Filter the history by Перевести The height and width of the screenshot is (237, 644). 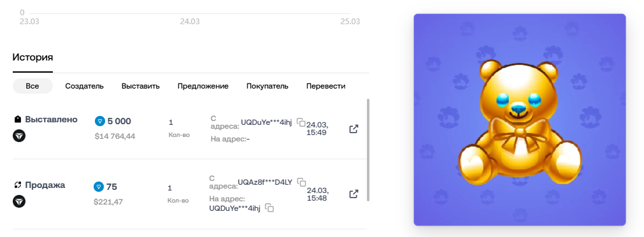(326, 86)
